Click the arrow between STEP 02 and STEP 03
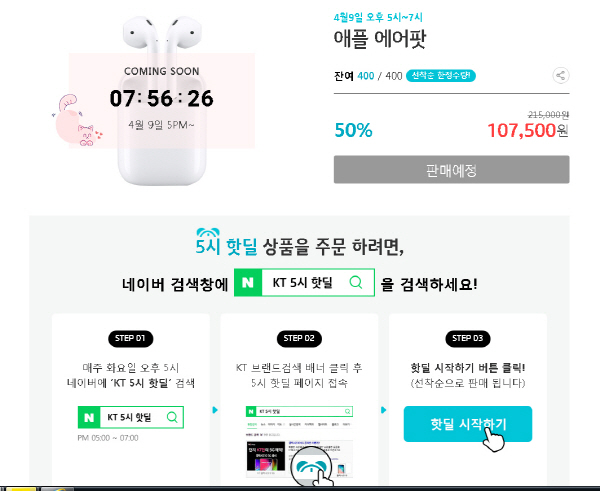The height and width of the screenshot is (491, 600). [x=384, y=410]
